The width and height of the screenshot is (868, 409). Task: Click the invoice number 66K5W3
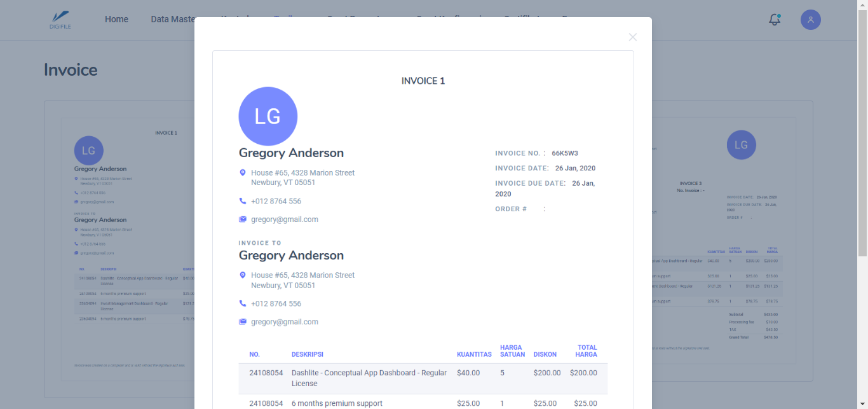(564, 153)
